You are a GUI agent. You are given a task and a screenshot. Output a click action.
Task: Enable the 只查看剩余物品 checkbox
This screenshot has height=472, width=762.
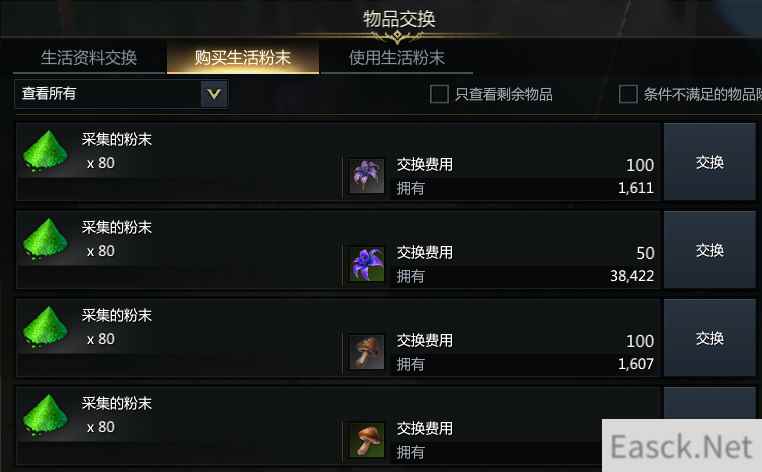pyautogui.click(x=439, y=94)
